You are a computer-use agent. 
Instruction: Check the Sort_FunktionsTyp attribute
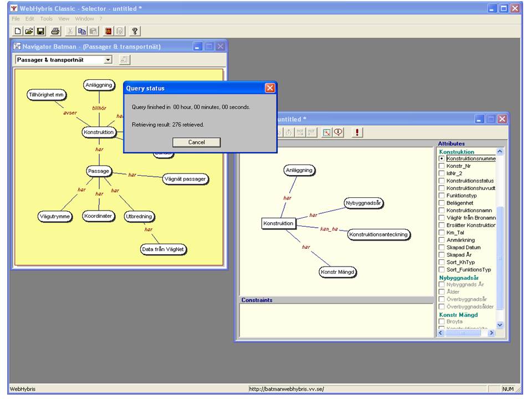click(442, 270)
